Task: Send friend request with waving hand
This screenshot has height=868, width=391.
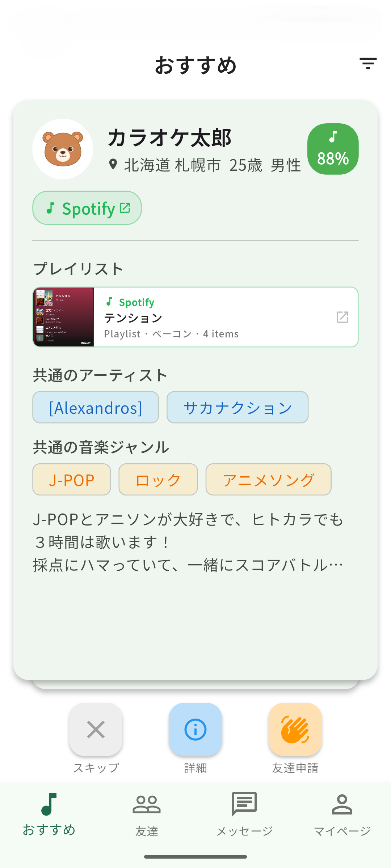Action: pyautogui.click(x=295, y=729)
